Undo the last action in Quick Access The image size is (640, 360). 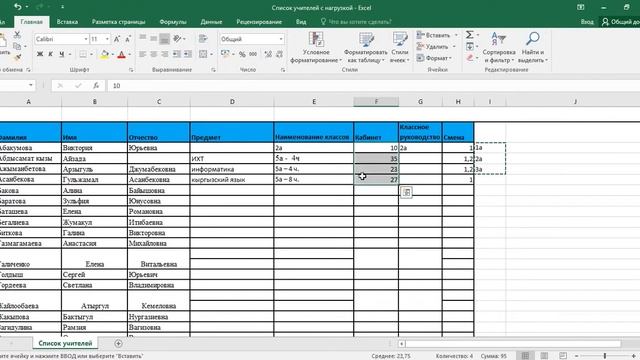pos(18,7)
